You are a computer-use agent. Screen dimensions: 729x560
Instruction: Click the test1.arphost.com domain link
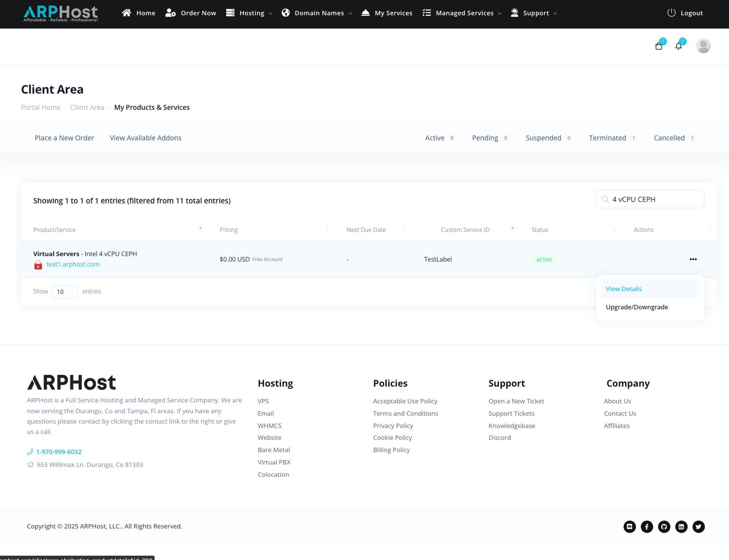pyautogui.click(x=73, y=264)
